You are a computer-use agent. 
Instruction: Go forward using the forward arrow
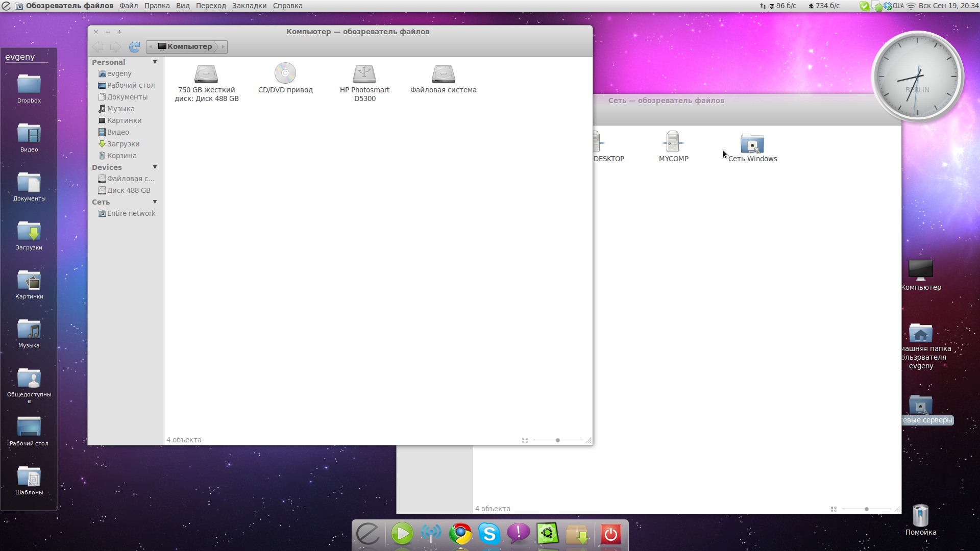click(x=116, y=47)
